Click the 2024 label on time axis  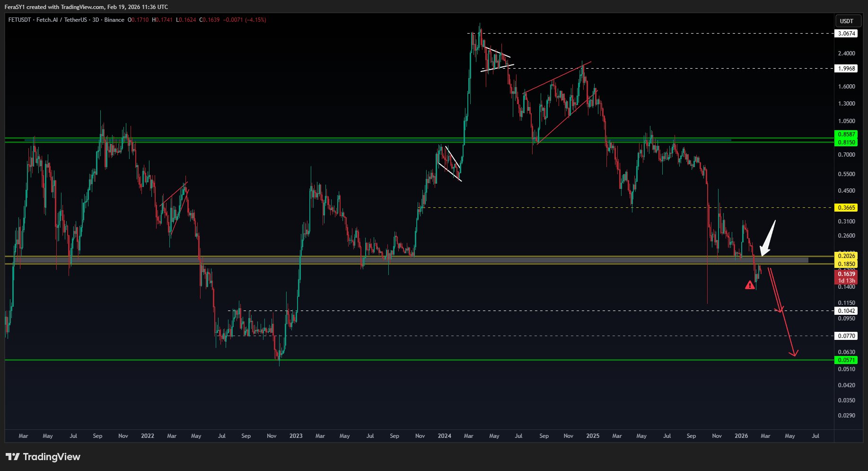(x=444, y=436)
